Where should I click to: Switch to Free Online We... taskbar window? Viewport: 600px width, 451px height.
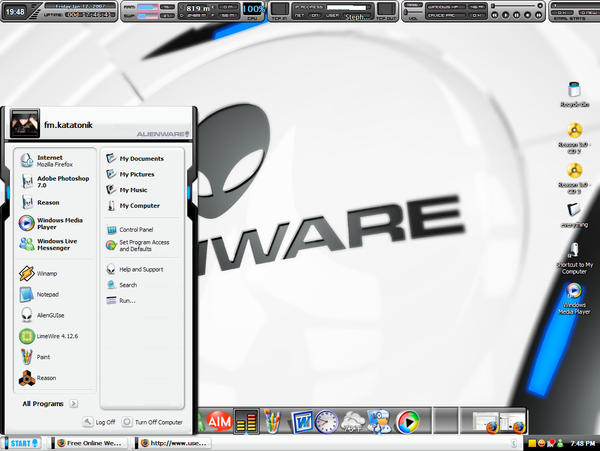click(89, 443)
